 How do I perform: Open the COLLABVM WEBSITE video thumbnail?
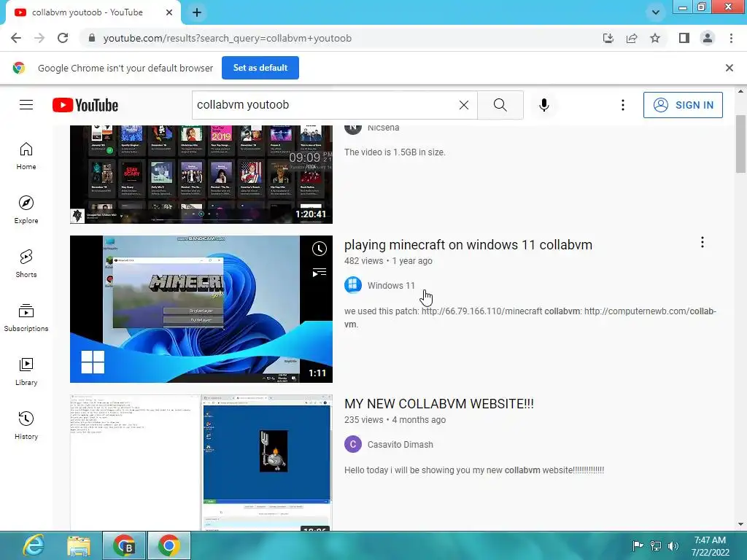(201, 462)
